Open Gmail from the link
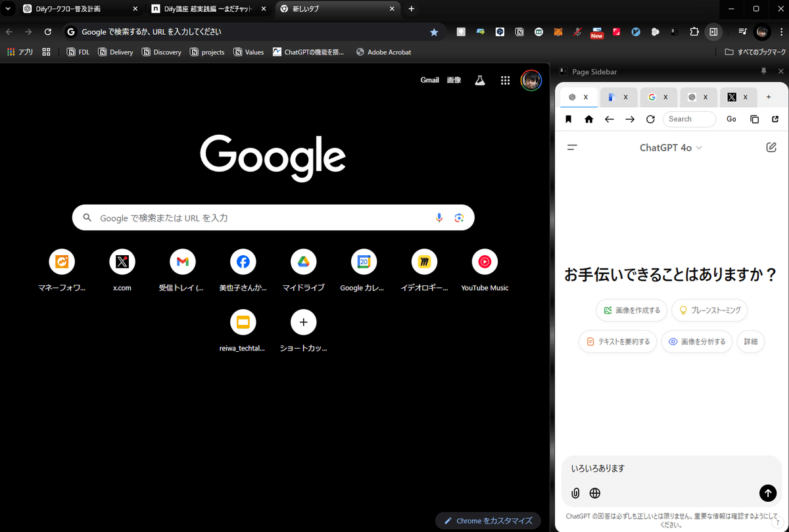The image size is (789, 532). tap(429, 80)
